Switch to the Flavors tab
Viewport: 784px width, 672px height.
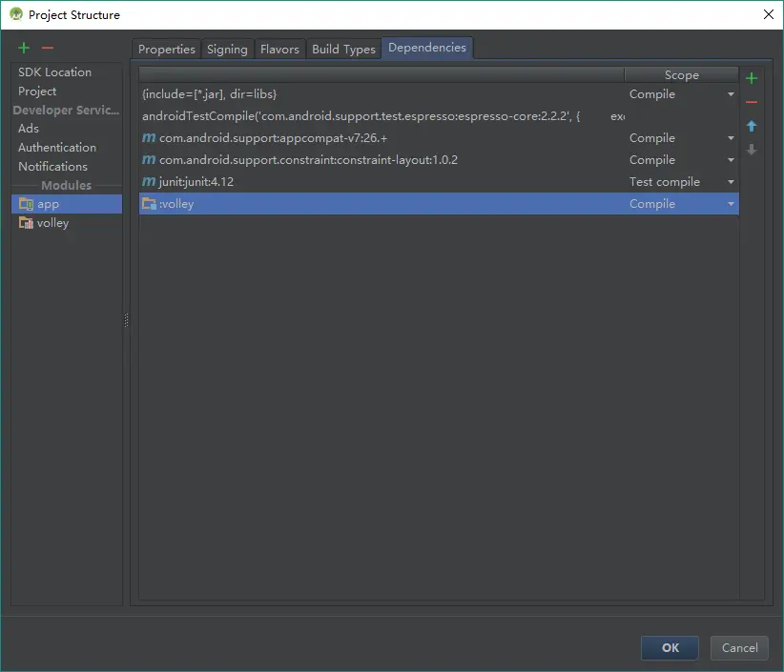click(x=279, y=49)
